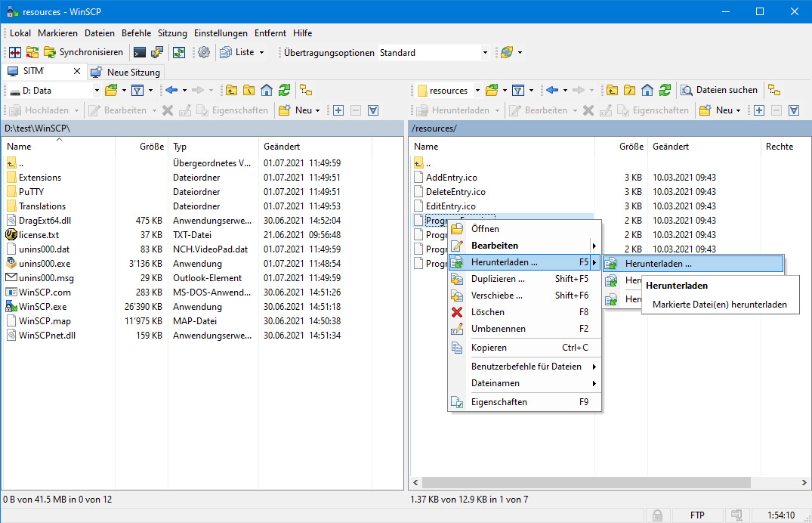Open back history arrow dropdown in local panel

[x=184, y=91]
